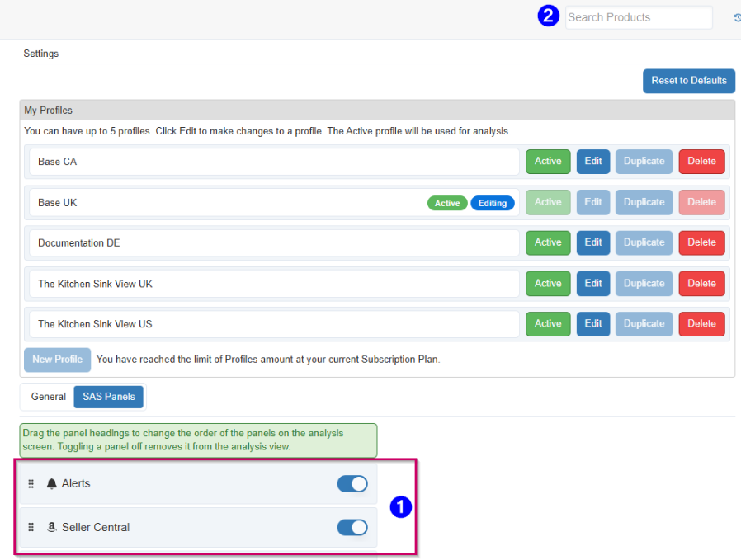This screenshot has height=560, width=741.
Task: Click the Amazon icon beside Seller Central
Action: point(51,527)
